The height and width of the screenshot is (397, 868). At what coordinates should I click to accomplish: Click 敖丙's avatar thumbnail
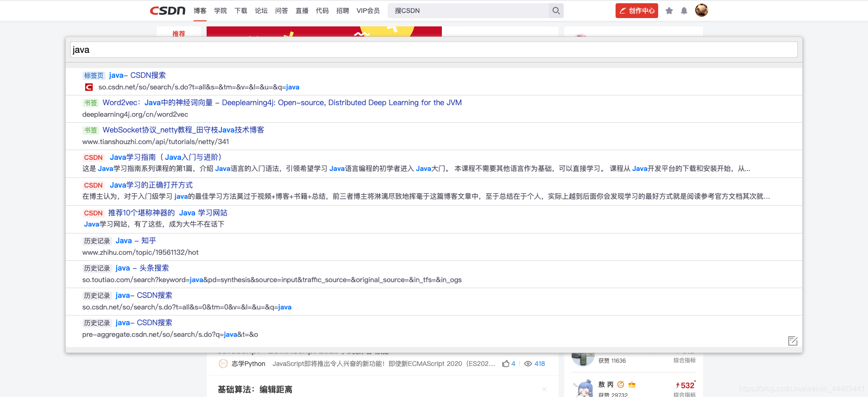tap(583, 388)
